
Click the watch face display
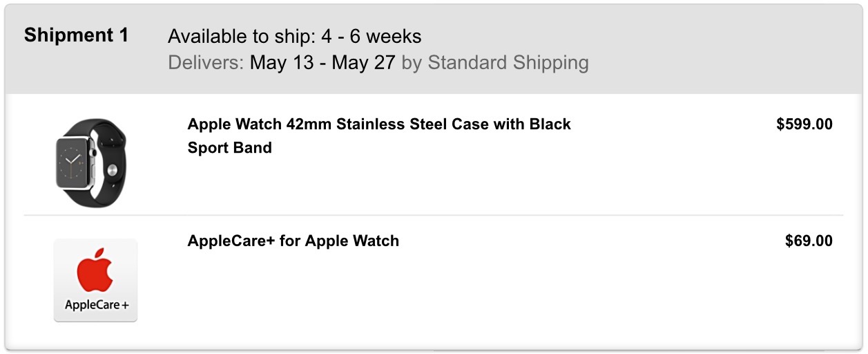coord(73,162)
